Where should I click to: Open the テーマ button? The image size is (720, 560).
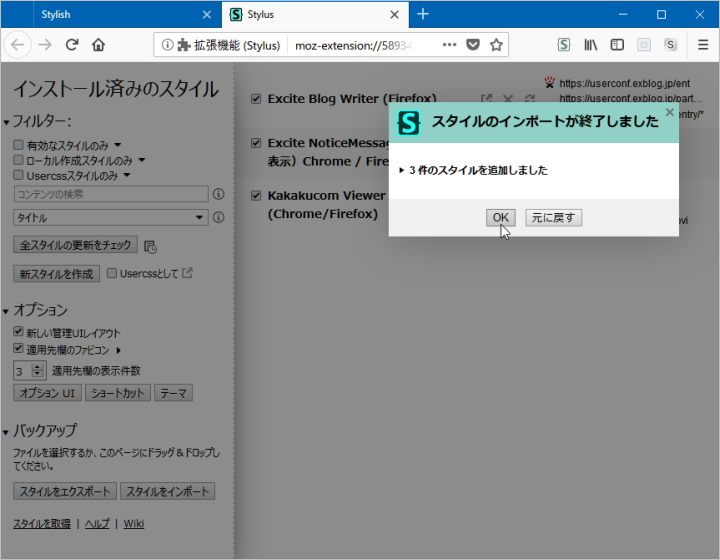point(173,393)
